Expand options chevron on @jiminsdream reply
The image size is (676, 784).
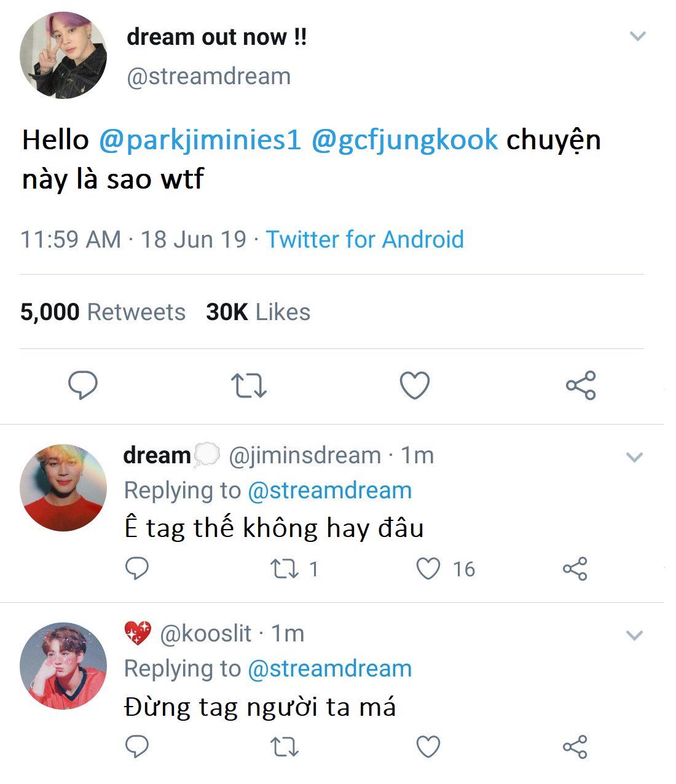(634, 457)
